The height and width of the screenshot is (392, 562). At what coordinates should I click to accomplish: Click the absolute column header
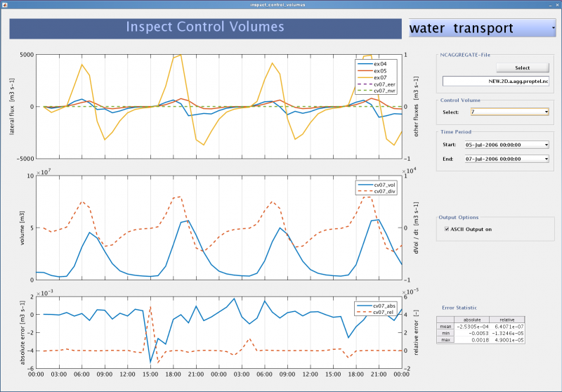(x=471, y=320)
